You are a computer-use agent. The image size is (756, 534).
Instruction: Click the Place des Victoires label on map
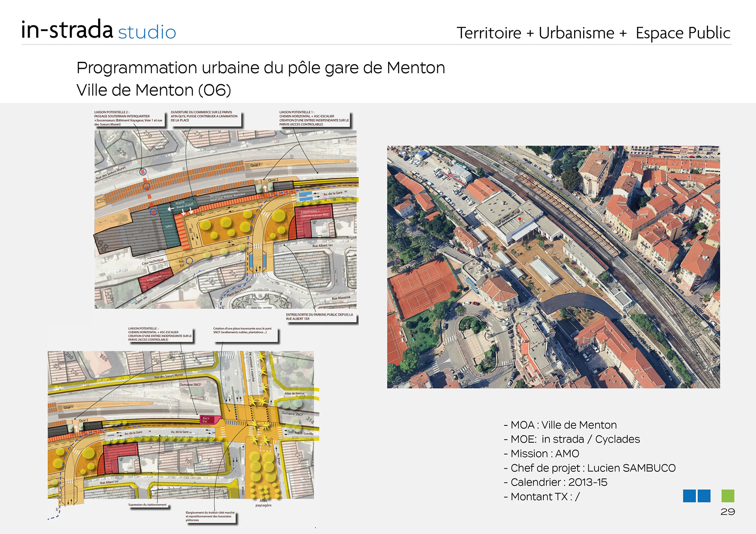point(239,291)
